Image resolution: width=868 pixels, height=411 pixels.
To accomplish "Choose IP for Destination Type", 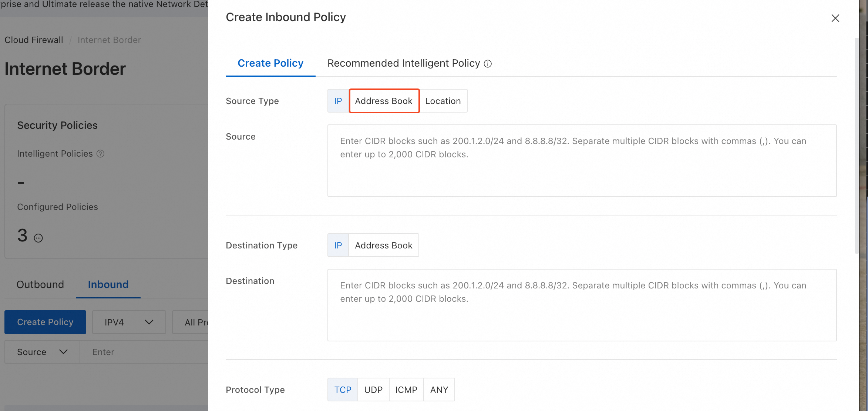I will pos(338,245).
